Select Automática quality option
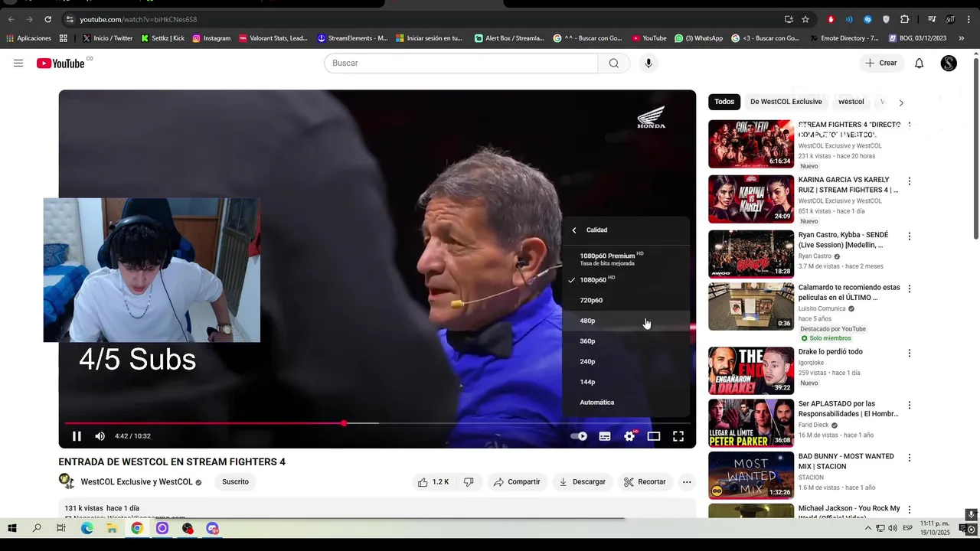Screen dimensions: 980x551 click(626, 403)
